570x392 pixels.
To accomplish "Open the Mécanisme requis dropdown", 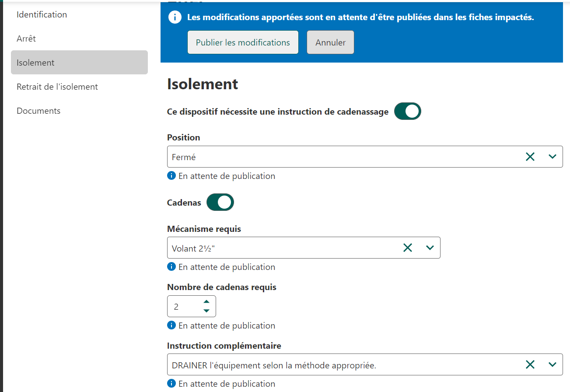I will coord(430,248).
